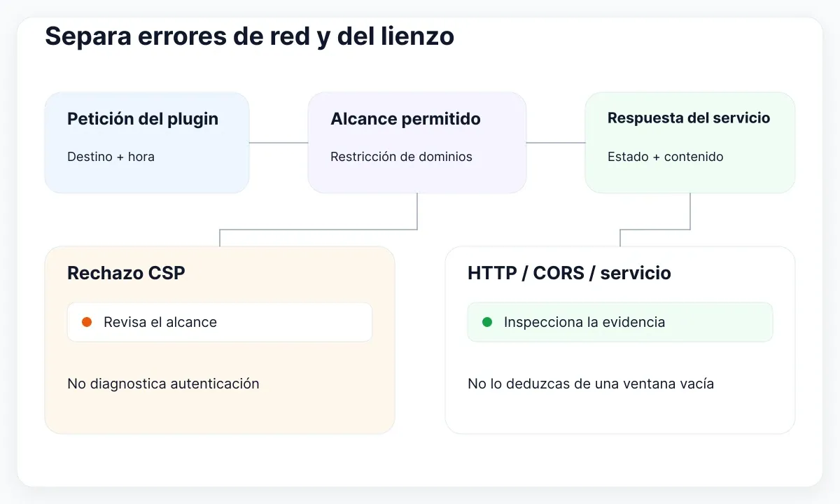This screenshot has width=840, height=504.
Task: Click the "Inspecciona la evidencia" pill
Action: tap(620, 322)
